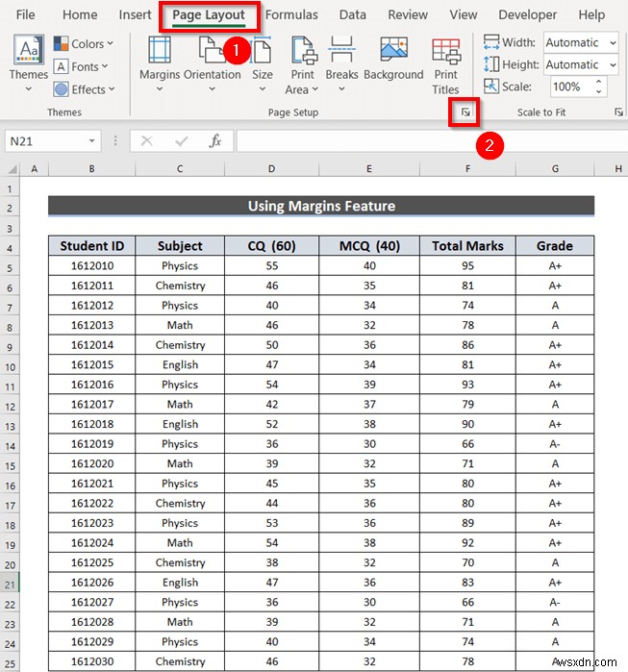The width and height of the screenshot is (628, 672).
Task: Open the page Size options
Action: pyautogui.click(x=262, y=64)
